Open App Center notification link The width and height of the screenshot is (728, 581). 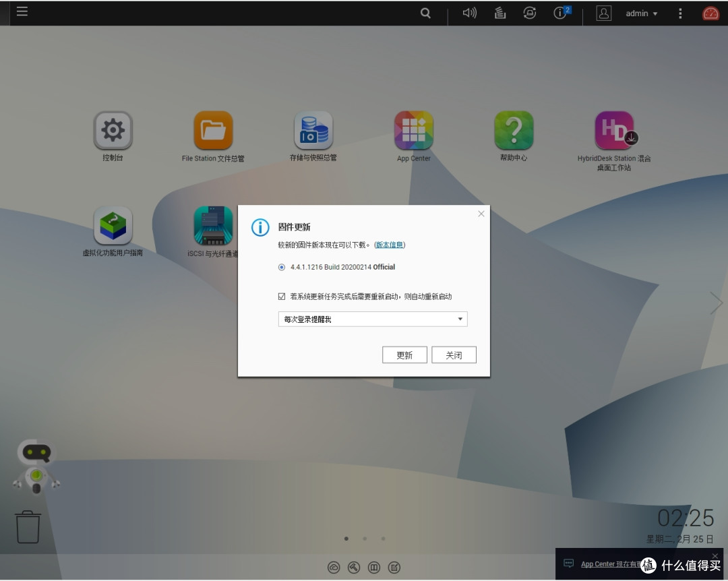[x=611, y=564]
